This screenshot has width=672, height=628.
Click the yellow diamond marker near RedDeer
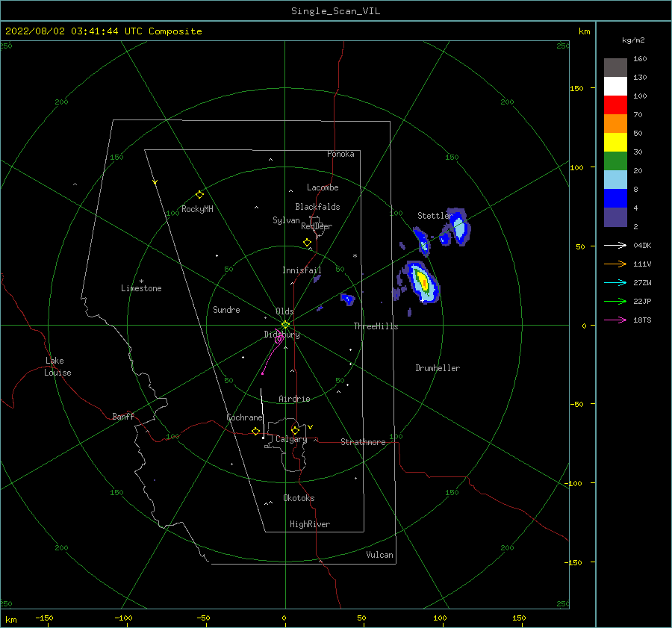tap(307, 243)
